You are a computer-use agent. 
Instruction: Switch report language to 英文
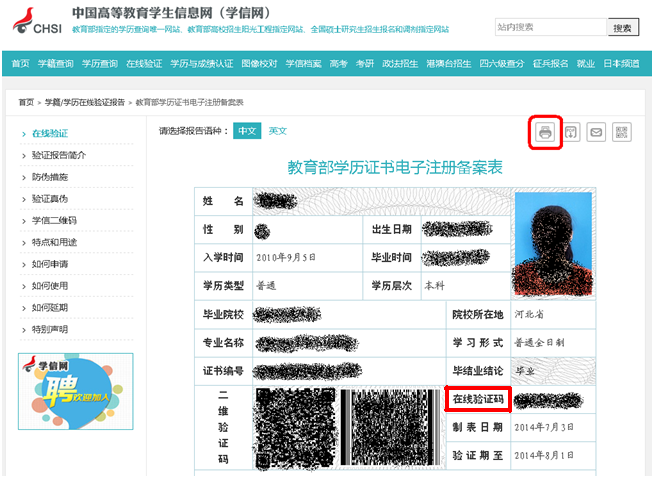[277, 131]
